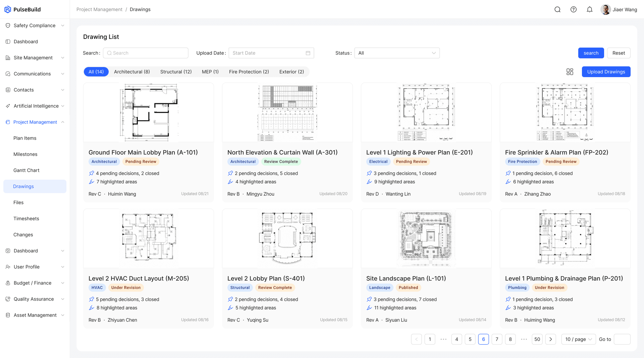Viewport: 644px width, 358px height.
Task: Click the User Profile person icon
Action: 8,267
